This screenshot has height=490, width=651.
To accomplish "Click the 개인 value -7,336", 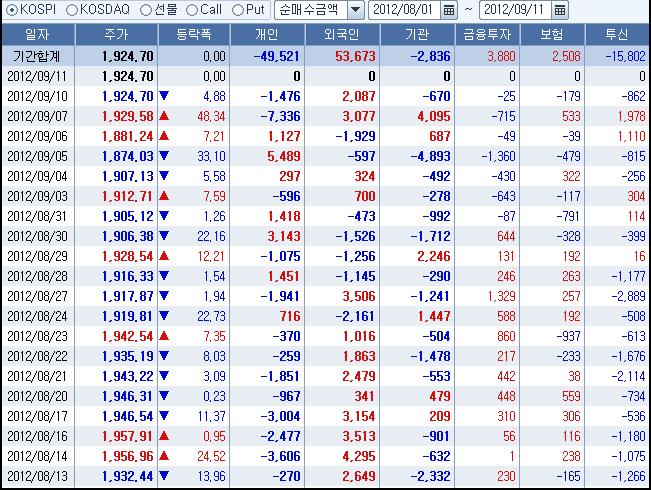I will point(280,116).
